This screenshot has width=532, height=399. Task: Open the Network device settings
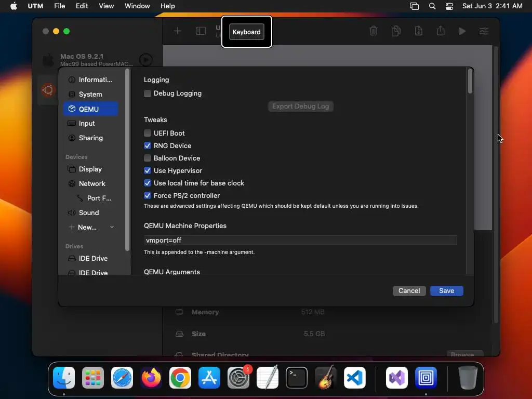90,183
